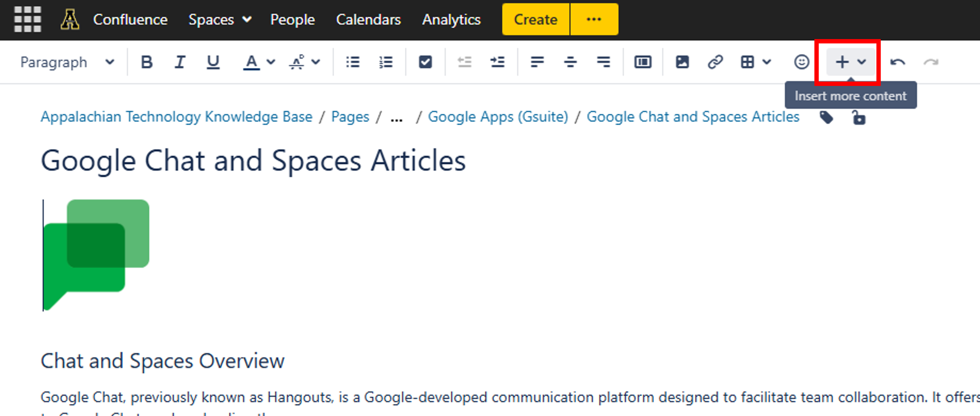980x416 pixels.
Task: Click the paragraph starting Google Chat, previously
Action: click(510, 397)
